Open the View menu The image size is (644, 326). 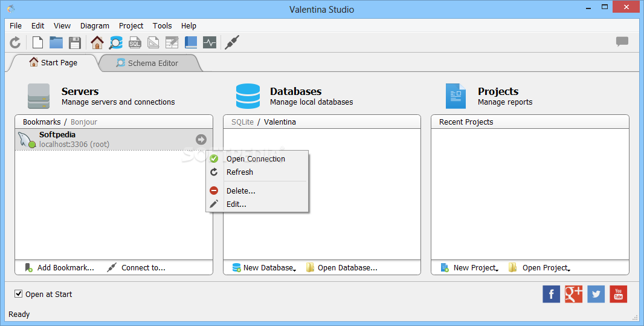[x=62, y=25]
